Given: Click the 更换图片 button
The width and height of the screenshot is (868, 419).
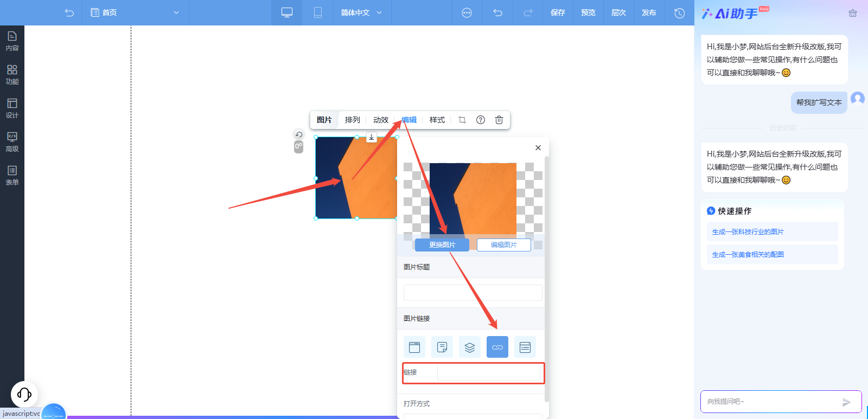Looking at the screenshot, I should (442, 245).
